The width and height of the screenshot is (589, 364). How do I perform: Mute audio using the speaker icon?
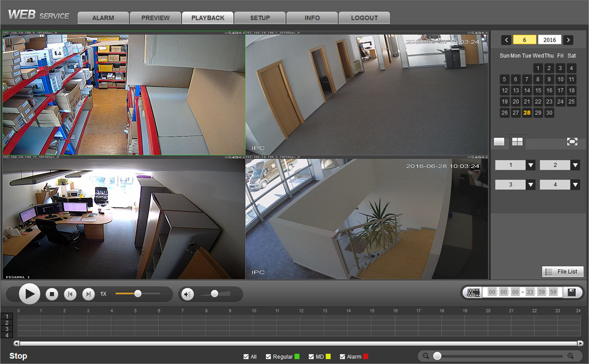pos(188,294)
